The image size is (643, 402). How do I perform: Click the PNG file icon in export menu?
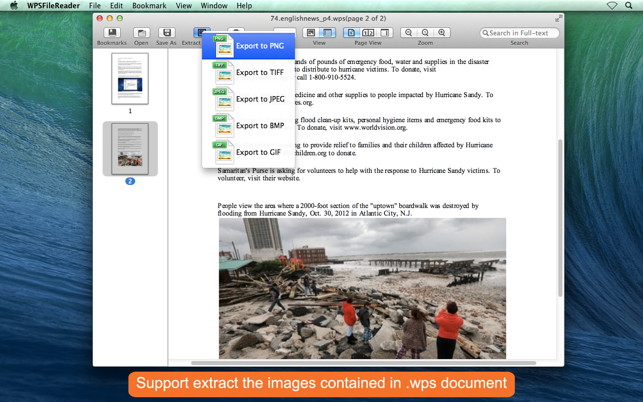pyautogui.click(x=223, y=46)
